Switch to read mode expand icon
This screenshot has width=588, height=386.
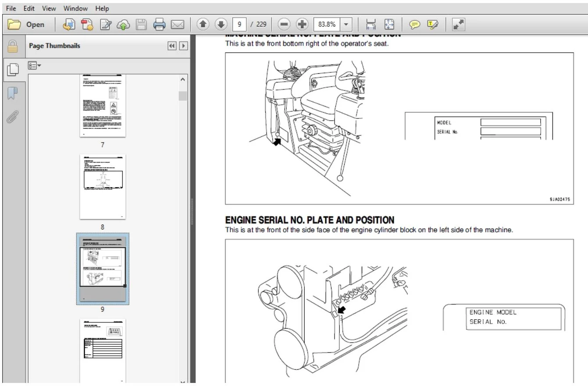459,25
